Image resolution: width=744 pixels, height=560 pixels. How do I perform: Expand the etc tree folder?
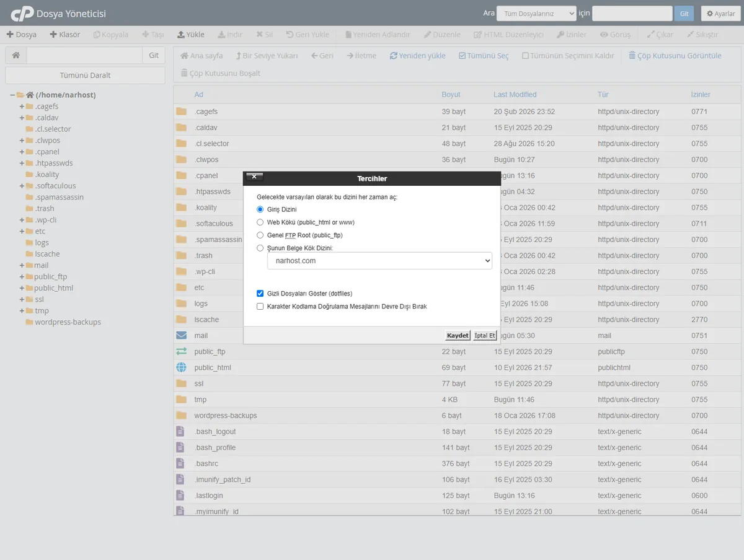22,231
